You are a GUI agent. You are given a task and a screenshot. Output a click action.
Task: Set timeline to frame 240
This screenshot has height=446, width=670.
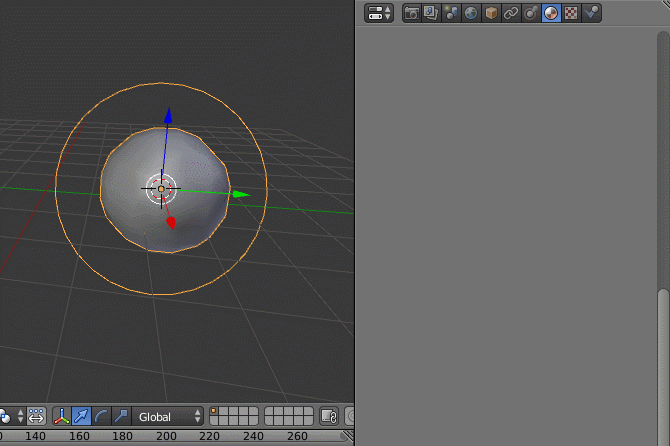pos(253,436)
